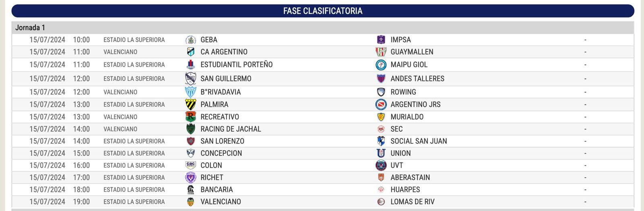The width and height of the screenshot is (644, 211).
Task: Click the Palmira yellow-black shield icon
Action: click(190, 104)
